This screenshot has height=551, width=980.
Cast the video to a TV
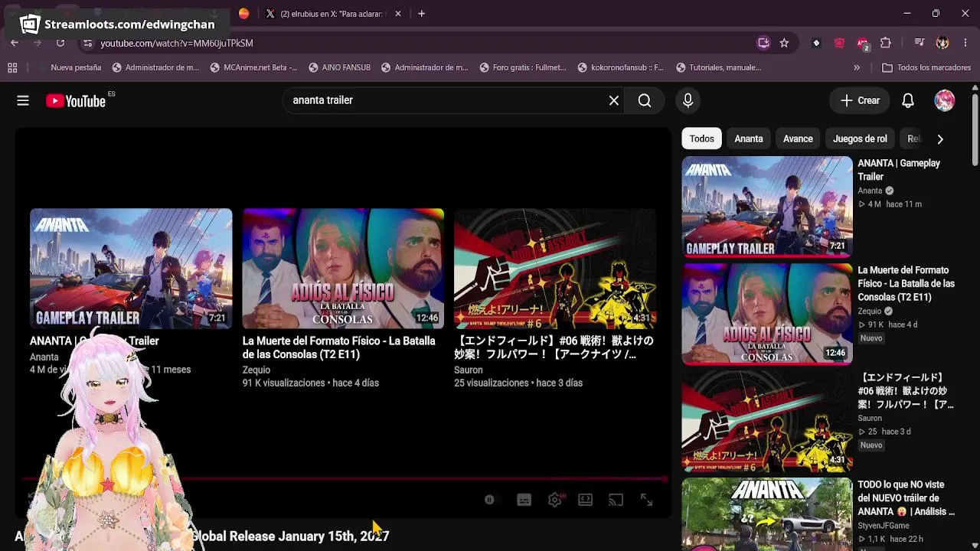coord(616,500)
